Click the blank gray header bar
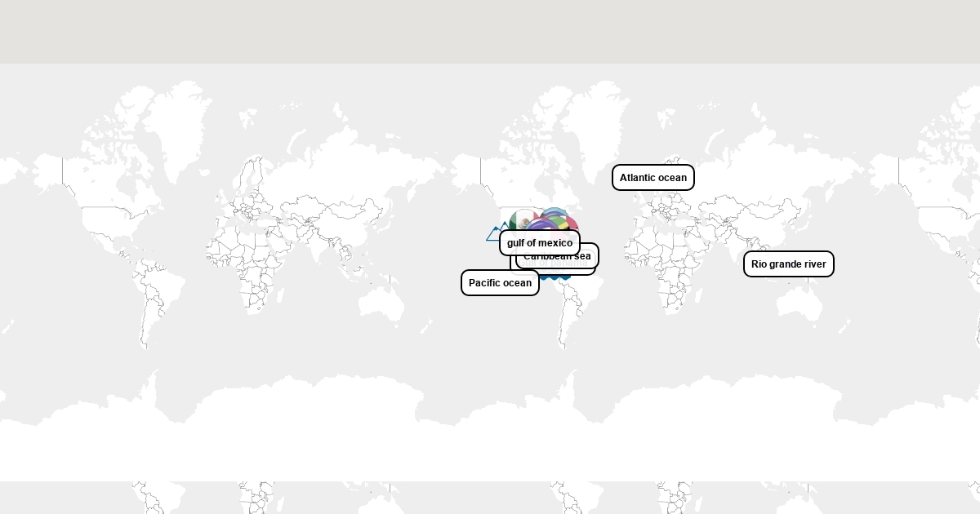Screen dimensions: 980x514 (490, 31)
